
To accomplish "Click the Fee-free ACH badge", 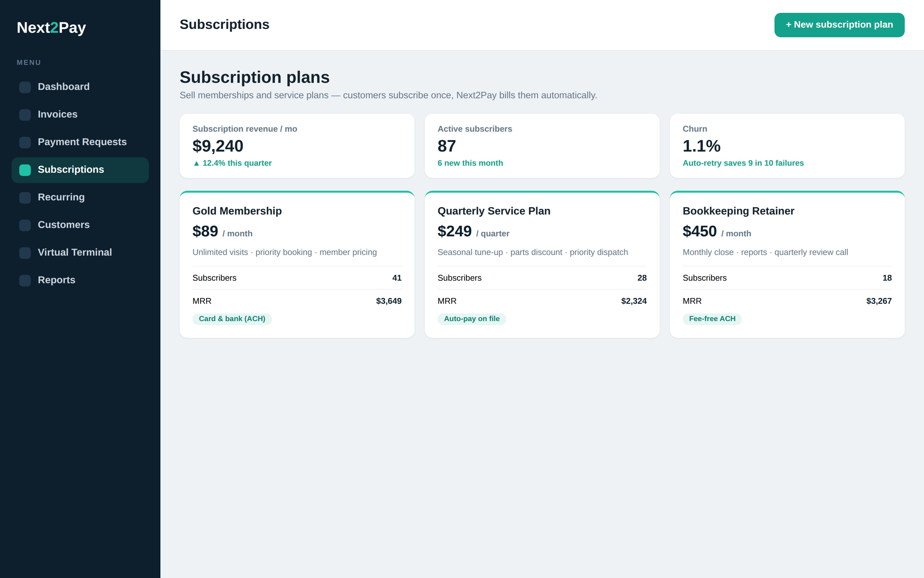I will click(x=712, y=319).
